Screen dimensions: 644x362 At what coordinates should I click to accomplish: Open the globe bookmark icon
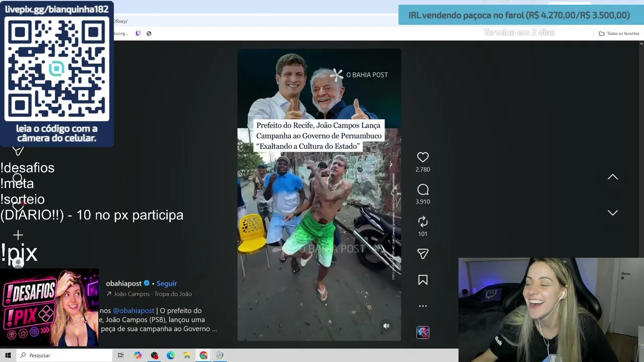click(x=149, y=33)
